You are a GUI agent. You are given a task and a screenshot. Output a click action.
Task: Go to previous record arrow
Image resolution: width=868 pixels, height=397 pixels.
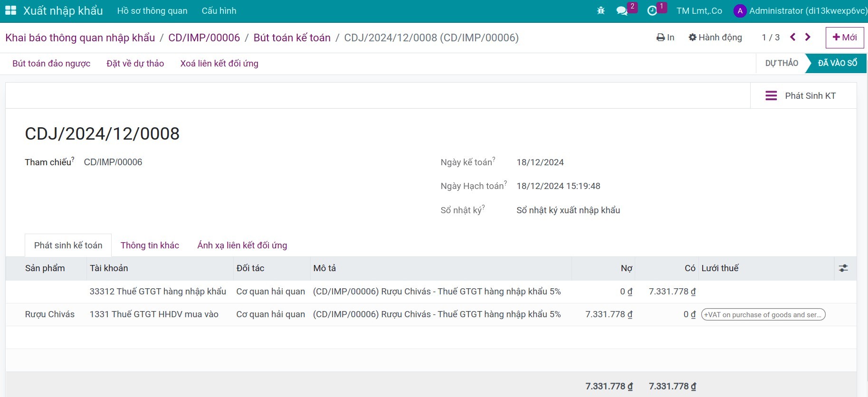pyautogui.click(x=792, y=37)
